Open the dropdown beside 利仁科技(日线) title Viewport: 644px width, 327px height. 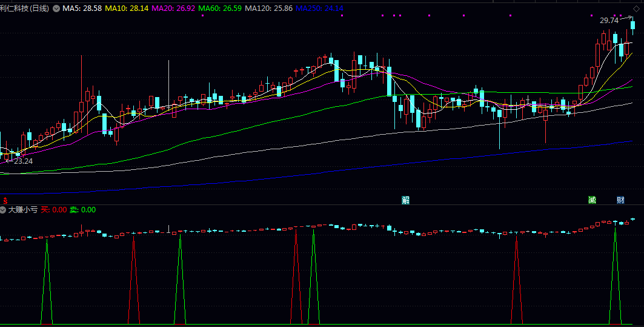click(56, 8)
